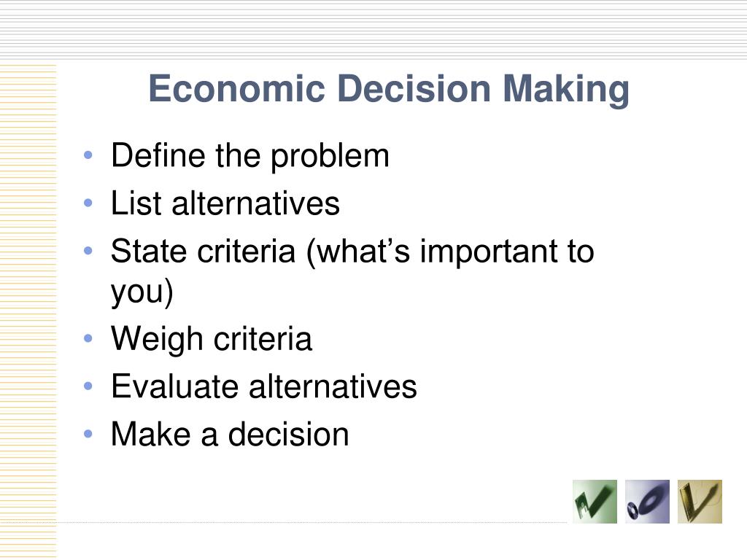Click bullet dot beside State criteria
This screenshot has height=560, width=747.
coord(88,251)
